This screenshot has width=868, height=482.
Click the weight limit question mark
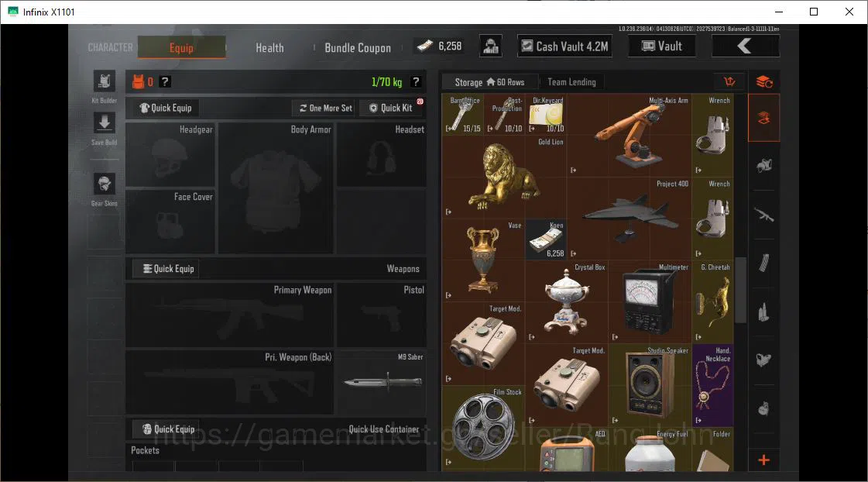(x=416, y=82)
